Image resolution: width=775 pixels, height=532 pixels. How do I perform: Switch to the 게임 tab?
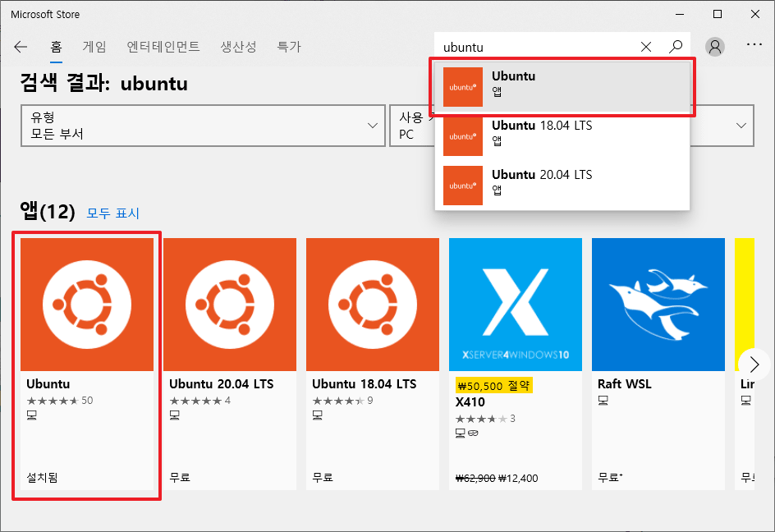pos(94,47)
